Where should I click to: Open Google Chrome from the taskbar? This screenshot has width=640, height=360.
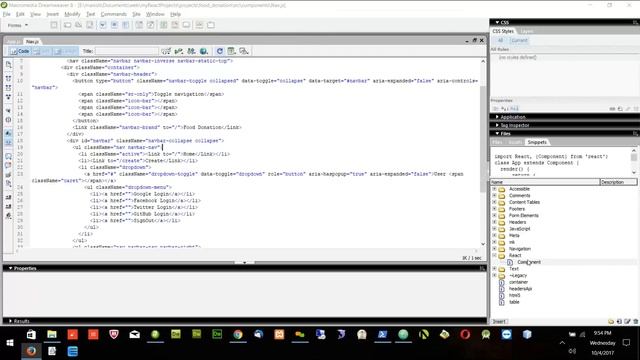238,335
